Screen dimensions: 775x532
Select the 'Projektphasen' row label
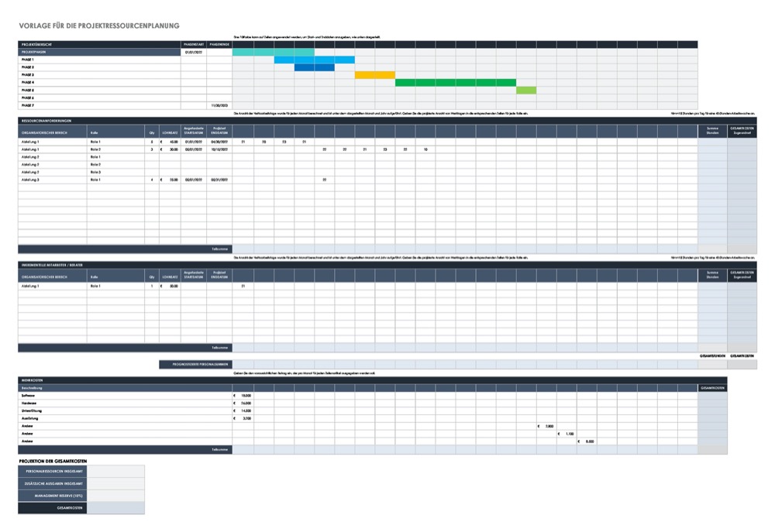99,52
